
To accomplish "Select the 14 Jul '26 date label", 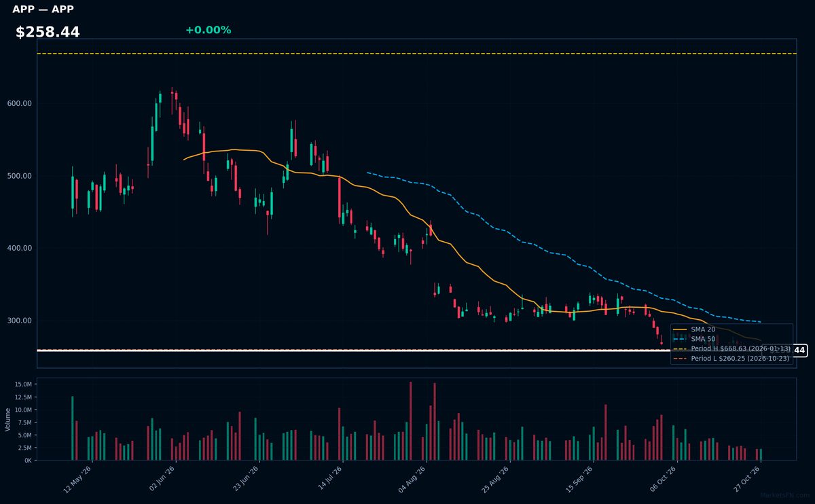I will pyautogui.click(x=329, y=479).
